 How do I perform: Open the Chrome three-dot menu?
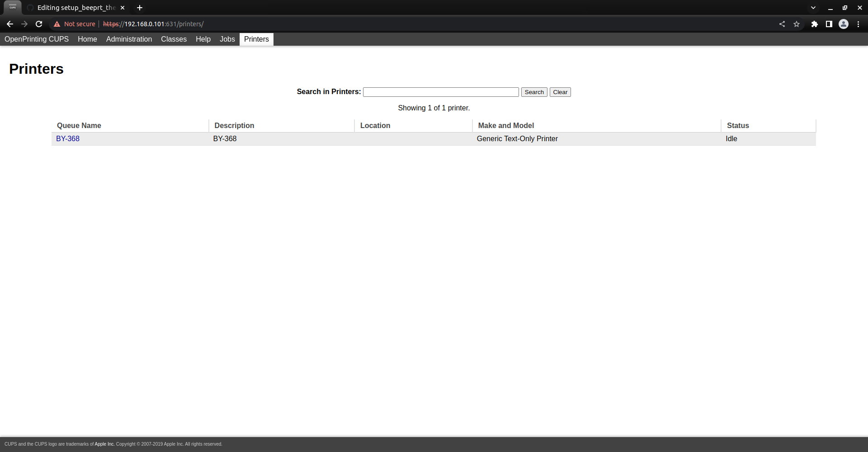click(859, 24)
